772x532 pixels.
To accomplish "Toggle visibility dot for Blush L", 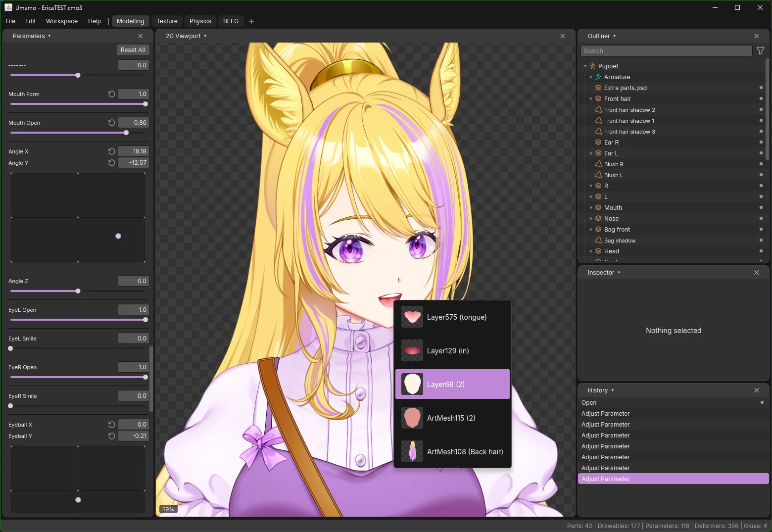I will pyautogui.click(x=761, y=175).
